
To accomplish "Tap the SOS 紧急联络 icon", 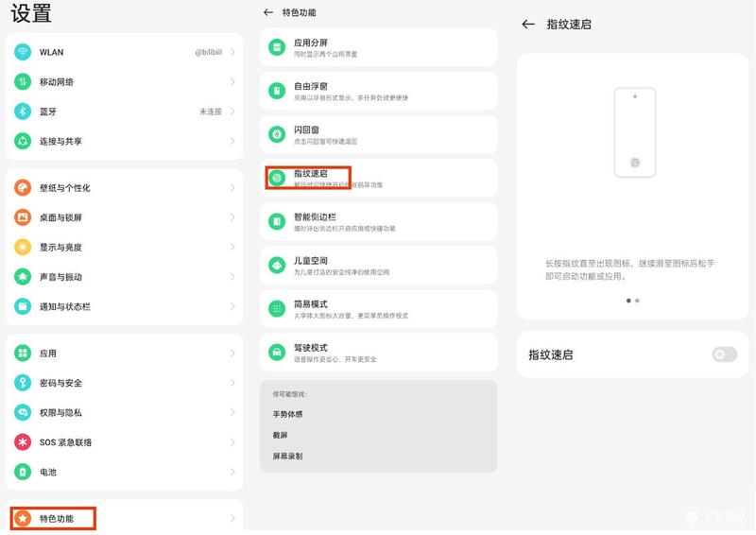I will (23, 441).
